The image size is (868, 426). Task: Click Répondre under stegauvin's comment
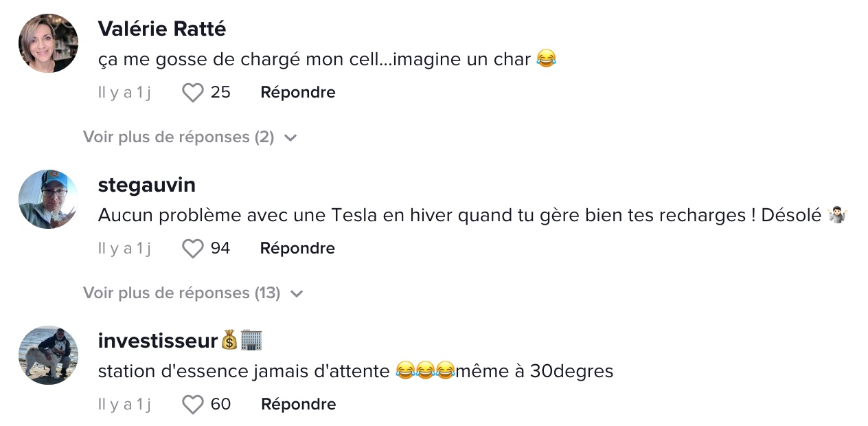pos(297,249)
